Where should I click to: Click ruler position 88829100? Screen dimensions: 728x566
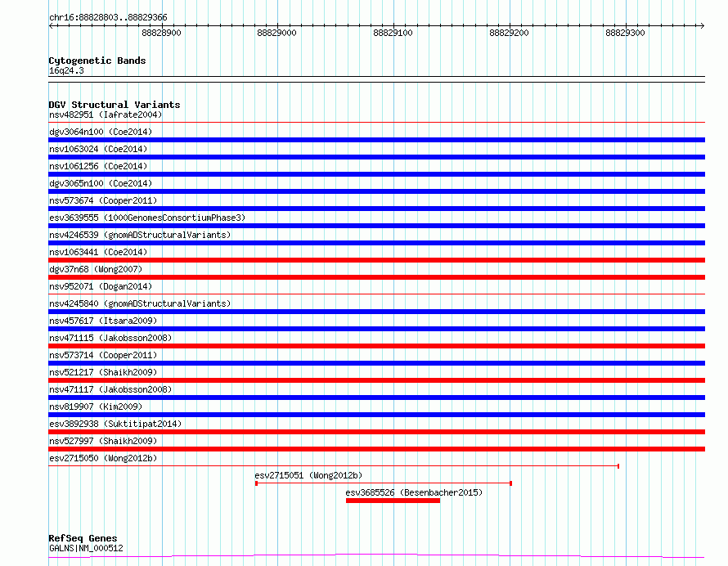coord(393,33)
